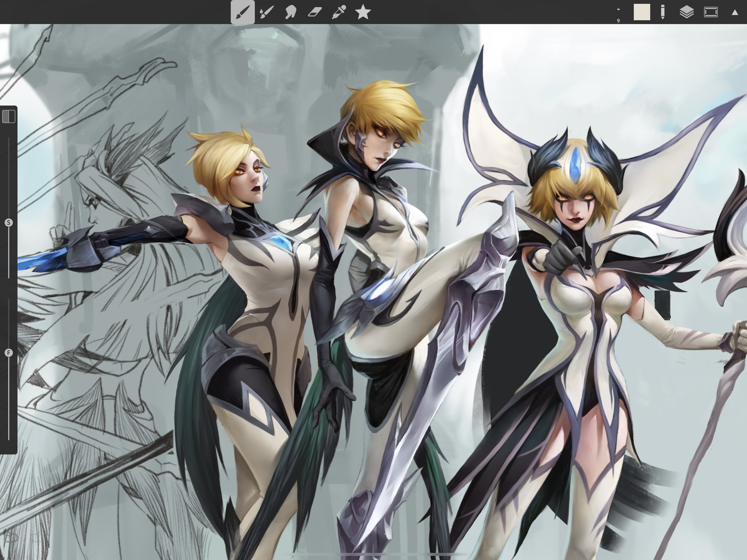Select the Eyedropper color picker
The image size is (747, 560).
(x=339, y=13)
